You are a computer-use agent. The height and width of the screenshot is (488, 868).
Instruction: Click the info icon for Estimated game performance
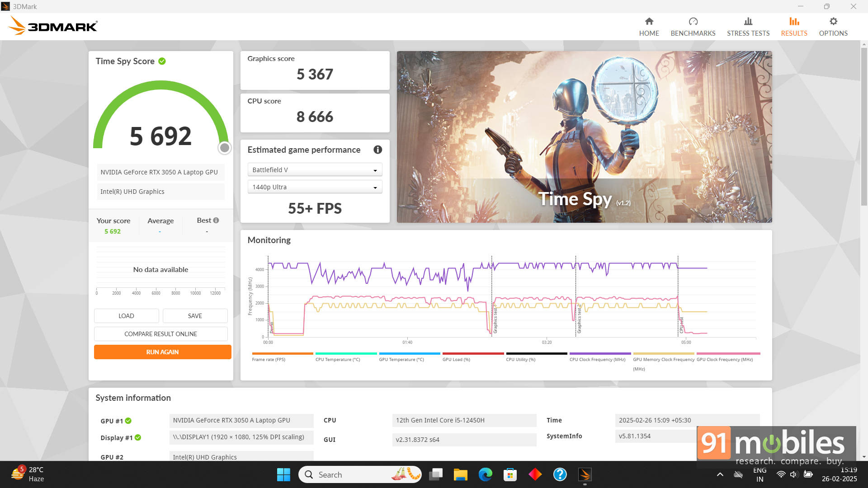tap(377, 150)
